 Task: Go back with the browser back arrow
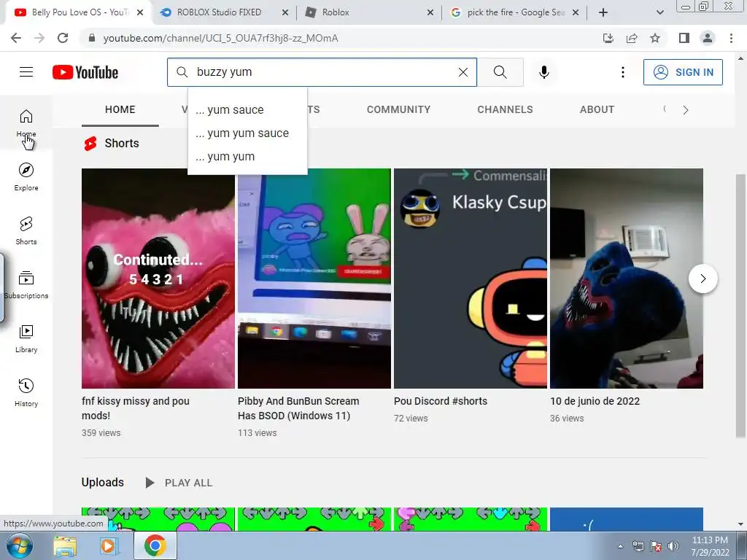click(16, 38)
